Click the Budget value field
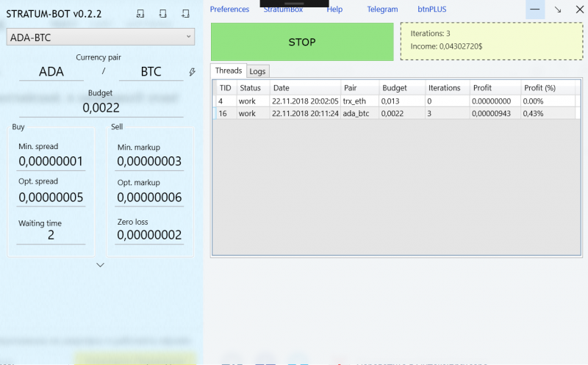This screenshot has height=365, width=588. tap(101, 108)
